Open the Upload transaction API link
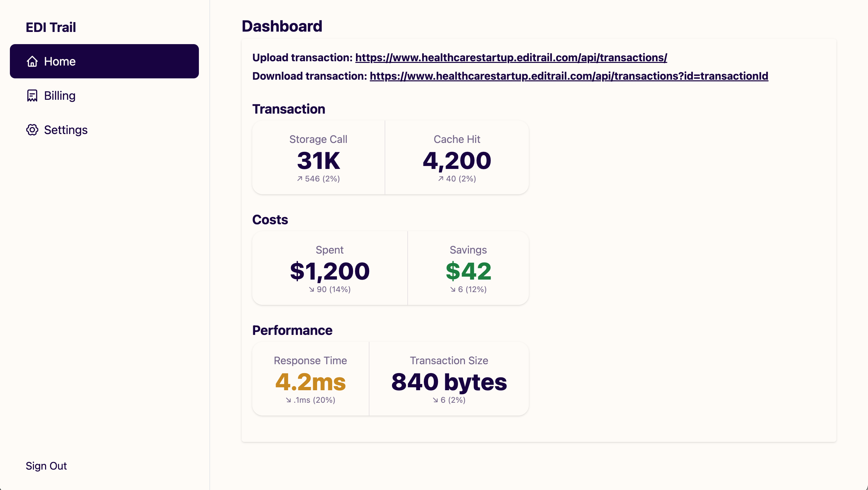Screen dimensions: 868x490 (x=511, y=58)
